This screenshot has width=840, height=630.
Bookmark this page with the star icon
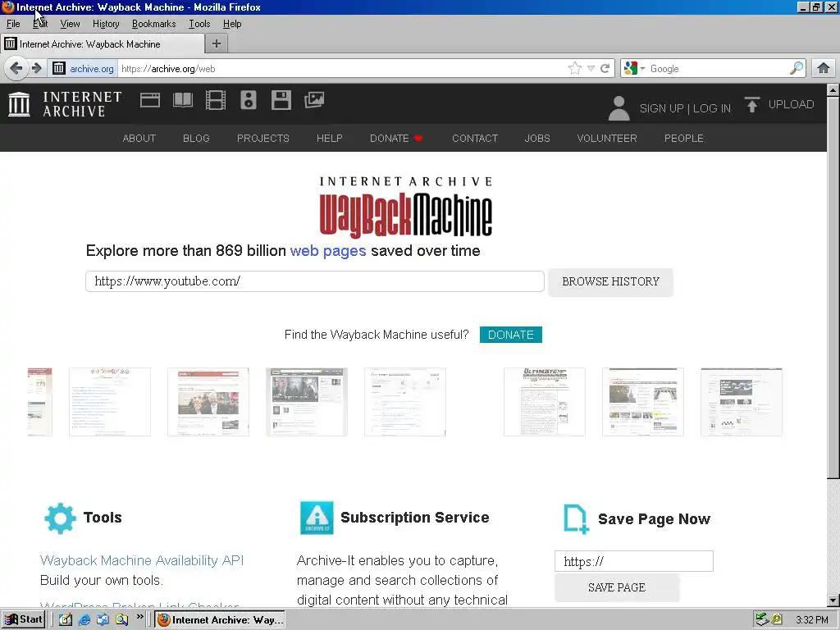pos(575,69)
